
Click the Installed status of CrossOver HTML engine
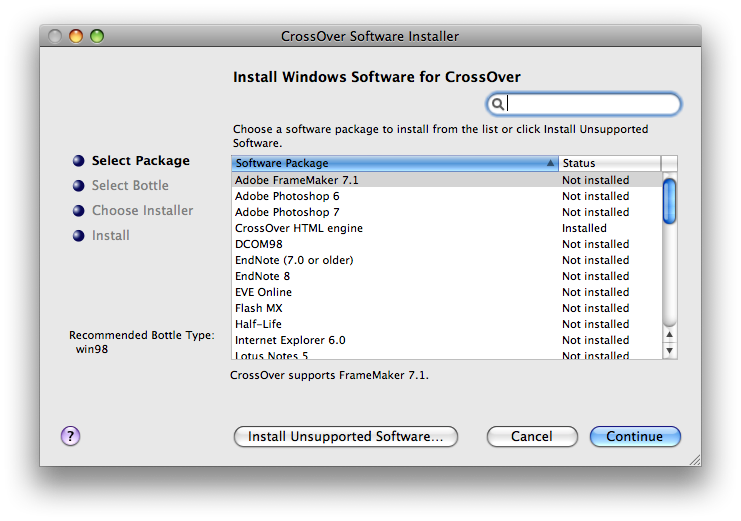tap(584, 228)
